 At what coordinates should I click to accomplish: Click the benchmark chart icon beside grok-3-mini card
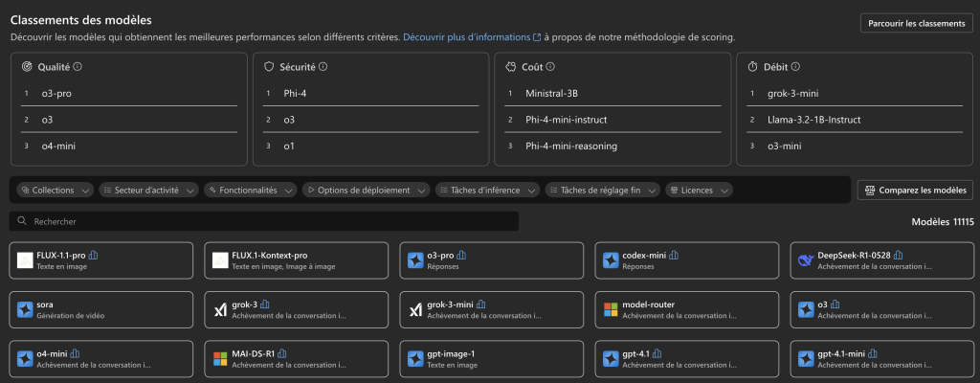click(480, 304)
